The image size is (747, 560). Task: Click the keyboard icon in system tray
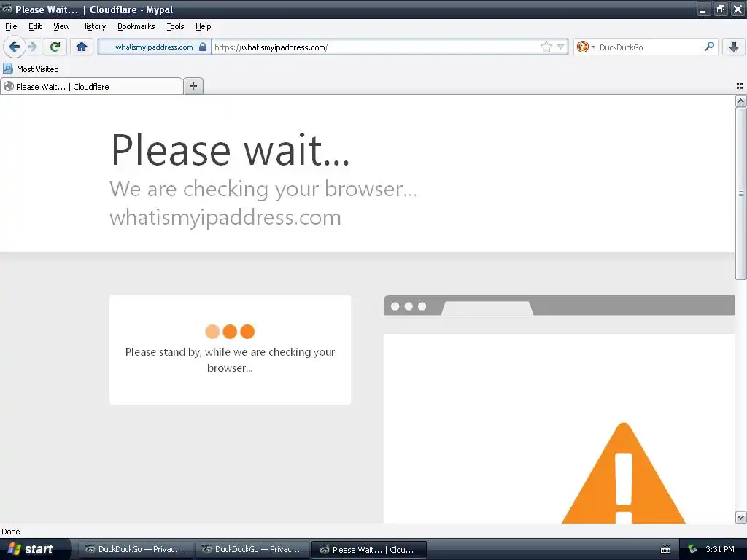(x=665, y=550)
